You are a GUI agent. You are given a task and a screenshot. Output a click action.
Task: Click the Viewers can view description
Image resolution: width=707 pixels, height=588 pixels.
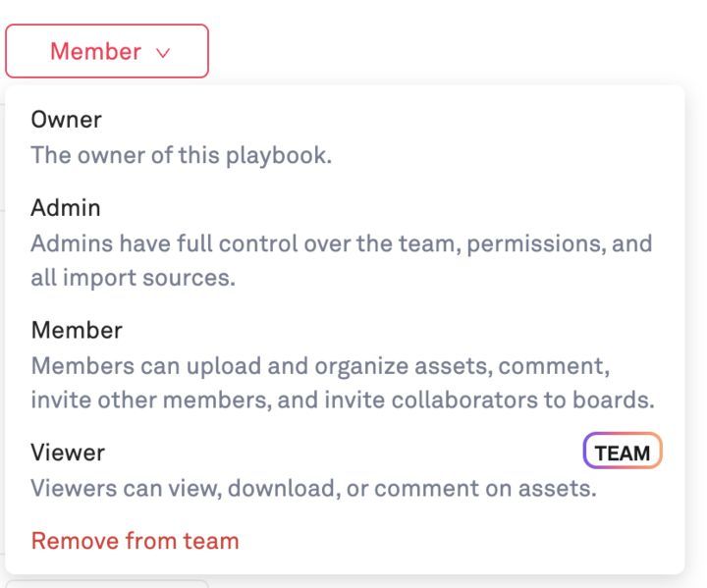click(314, 488)
